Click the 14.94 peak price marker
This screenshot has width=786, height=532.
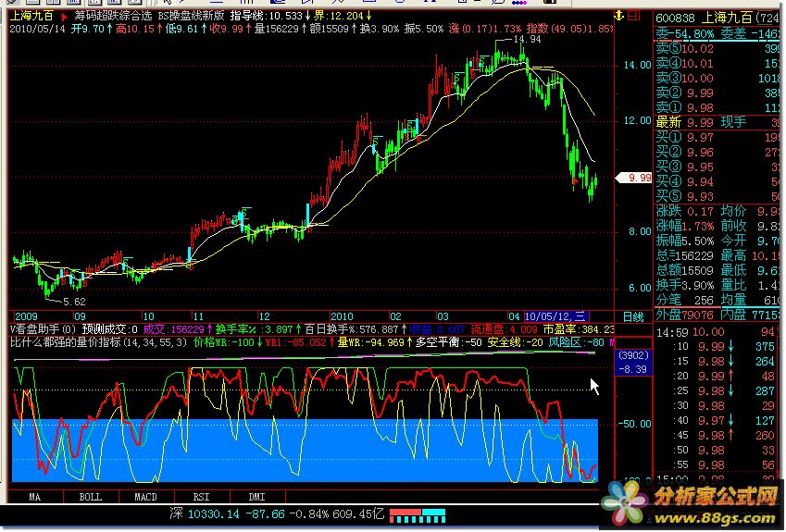[x=526, y=40]
